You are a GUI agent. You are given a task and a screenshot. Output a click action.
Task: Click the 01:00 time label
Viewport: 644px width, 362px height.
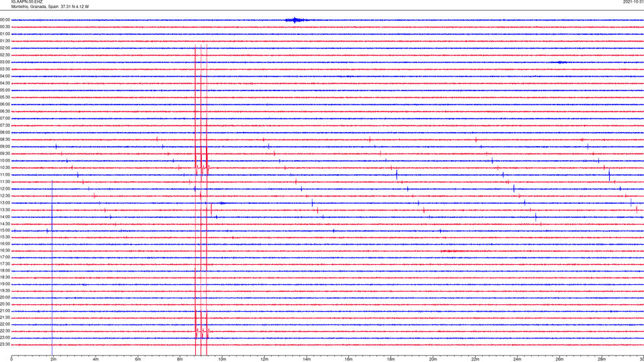click(5, 34)
